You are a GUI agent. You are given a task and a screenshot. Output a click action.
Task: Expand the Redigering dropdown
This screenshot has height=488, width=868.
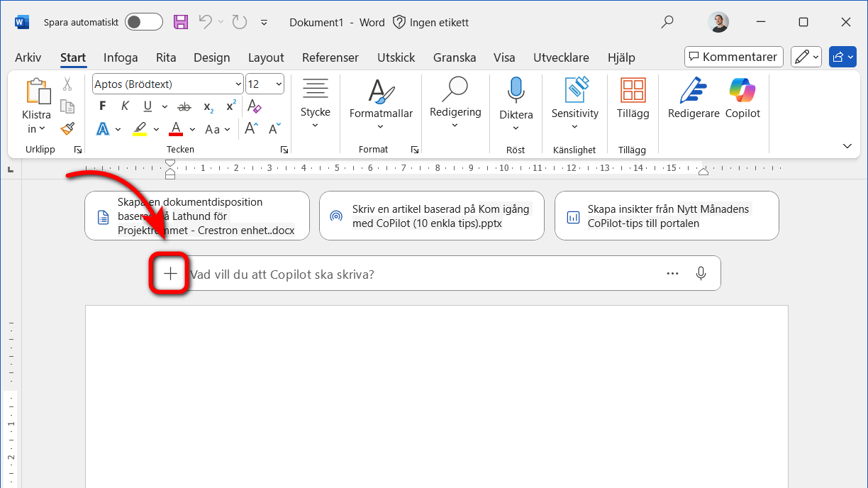[455, 126]
